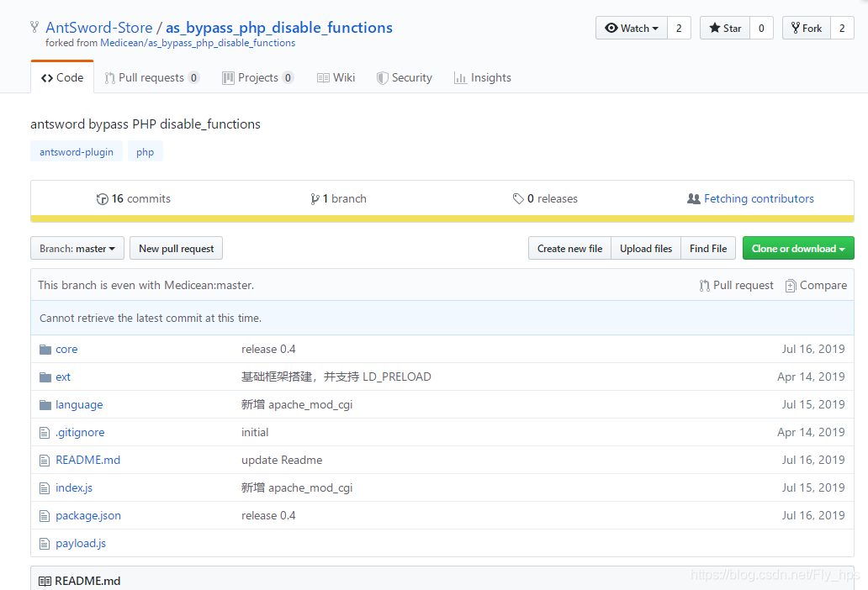Open the ext folder
868x590 pixels.
[63, 377]
